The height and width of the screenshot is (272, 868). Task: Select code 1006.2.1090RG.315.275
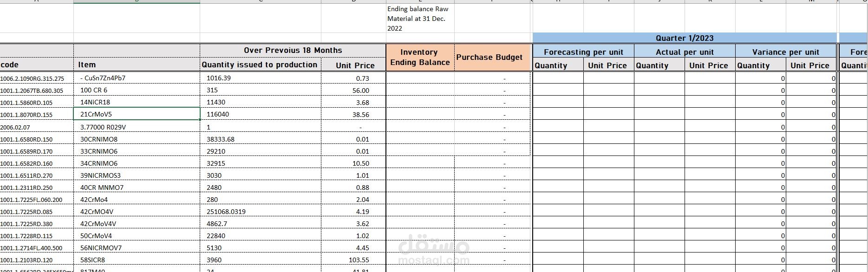(37, 78)
